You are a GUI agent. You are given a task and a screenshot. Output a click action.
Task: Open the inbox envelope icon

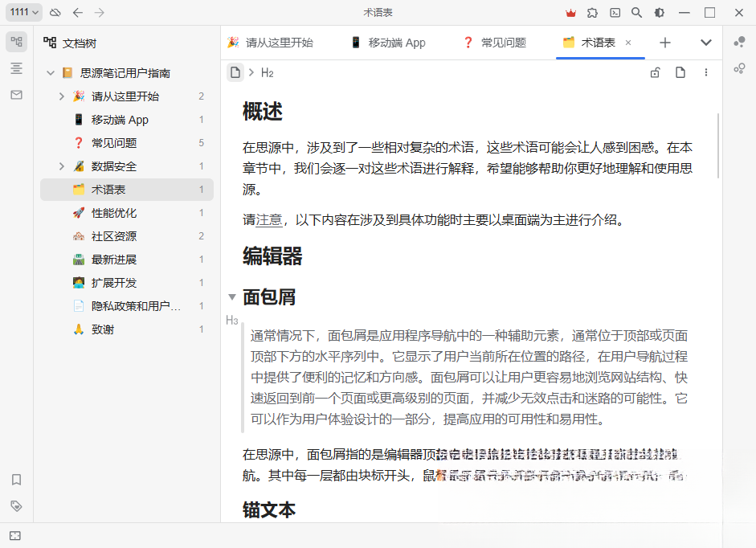(16, 95)
